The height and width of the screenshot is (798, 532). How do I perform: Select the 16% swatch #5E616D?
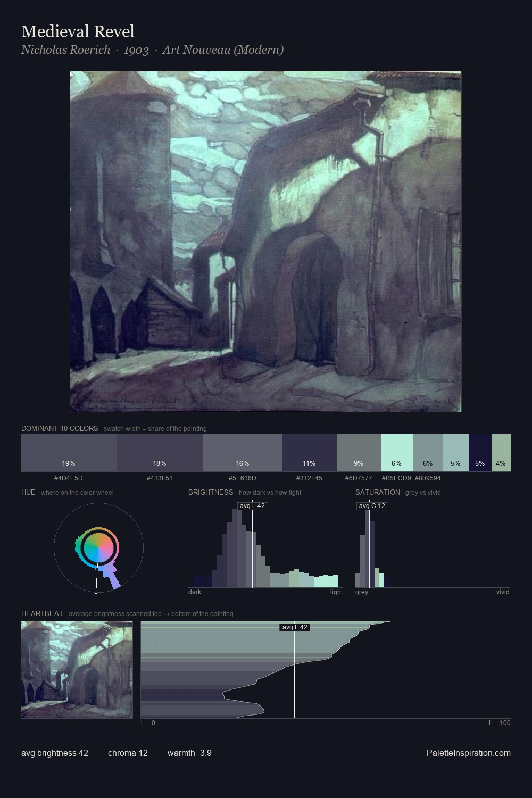(243, 453)
